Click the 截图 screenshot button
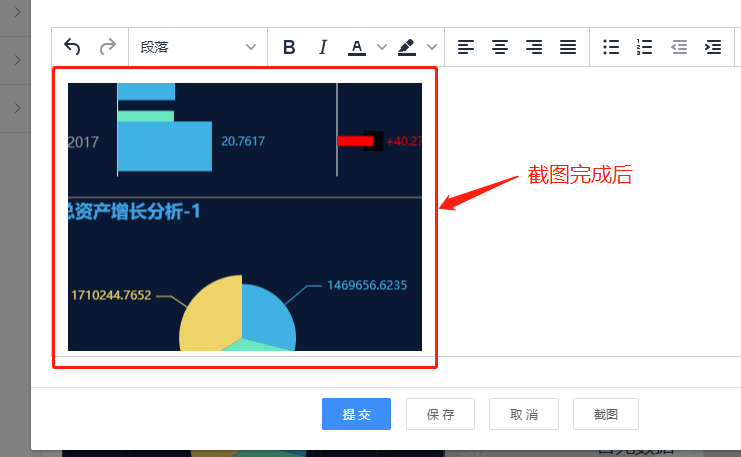The height and width of the screenshot is (457, 741). (606, 414)
